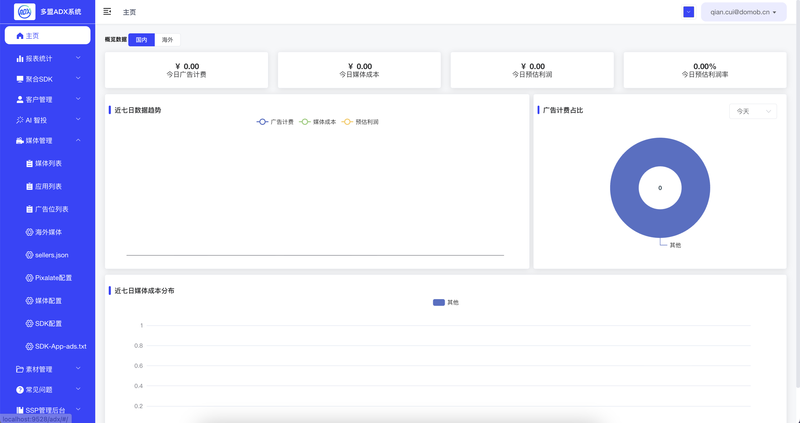Expand the 报表统计 submenu chevron
The image size is (800, 423).
click(78, 58)
